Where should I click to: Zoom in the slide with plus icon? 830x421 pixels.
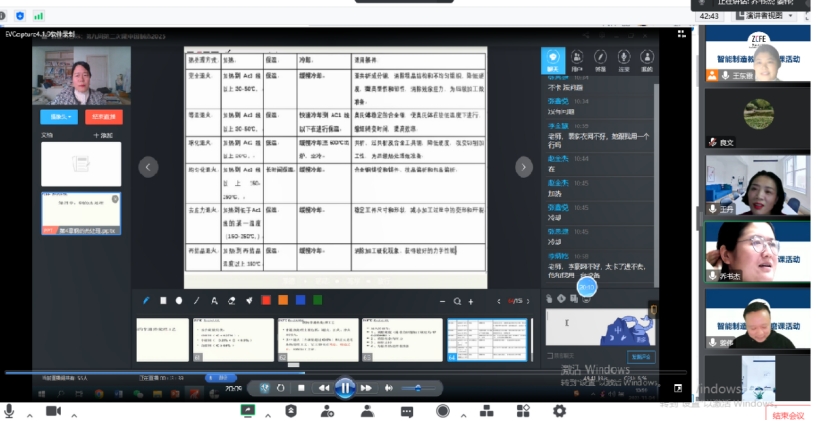click(x=471, y=301)
